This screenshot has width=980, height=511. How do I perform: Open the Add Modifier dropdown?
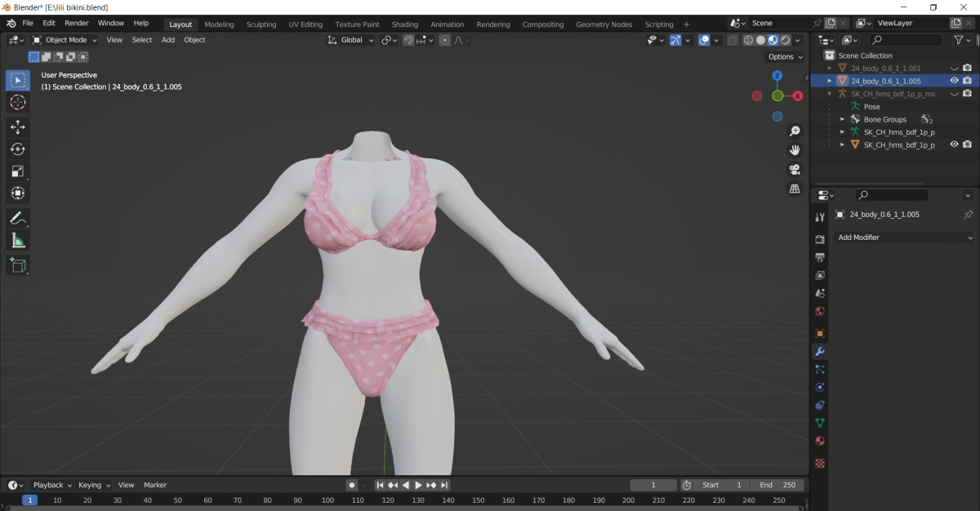point(905,238)
